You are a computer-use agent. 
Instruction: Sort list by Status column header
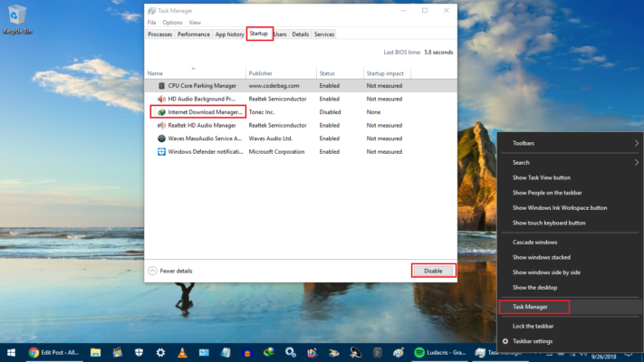[327, 73]
